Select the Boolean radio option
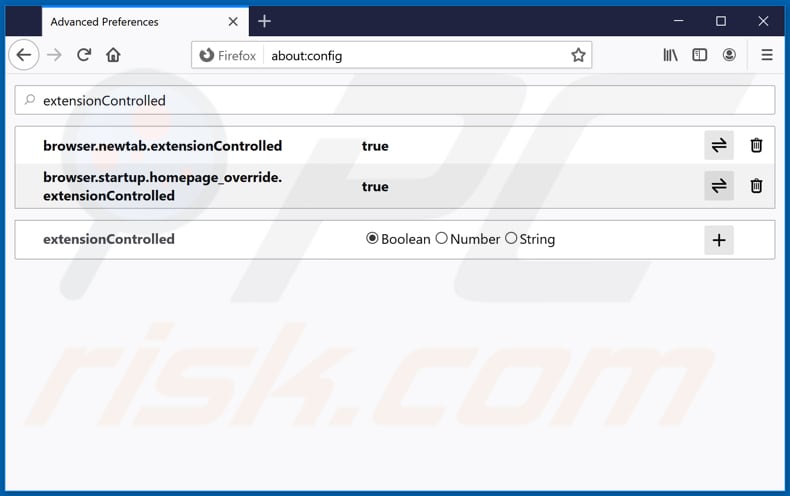This screenshot has height=496, width=790. tap(373, 239)
